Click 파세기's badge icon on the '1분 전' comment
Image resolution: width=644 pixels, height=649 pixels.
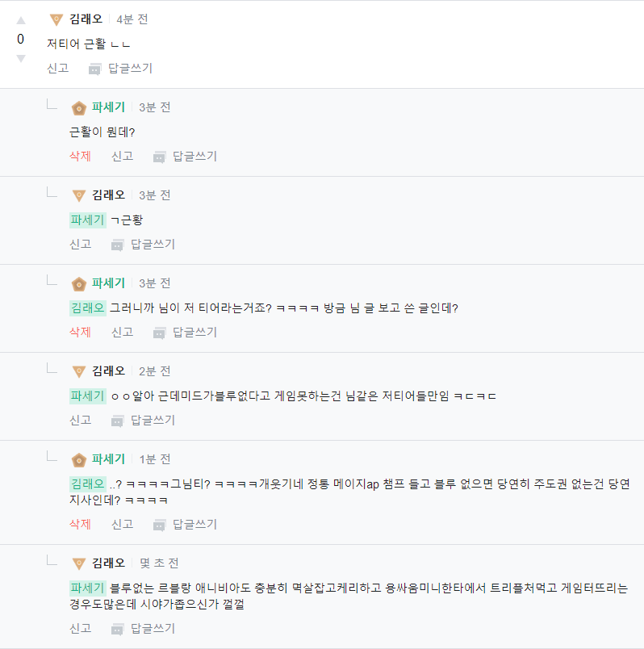coord(78,459)
